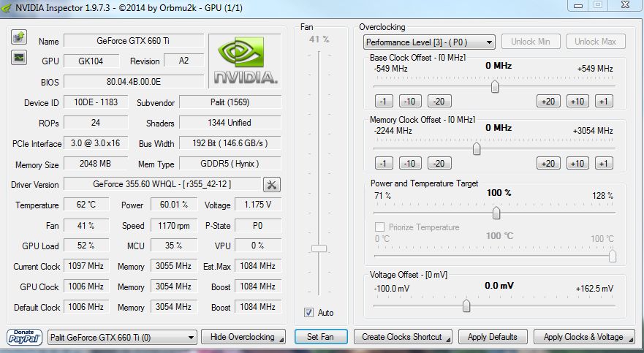The width and height of the screenshot is (644, 353).
Task: Click the Device ID value 10DE - 1183
Action: [96, 102]
